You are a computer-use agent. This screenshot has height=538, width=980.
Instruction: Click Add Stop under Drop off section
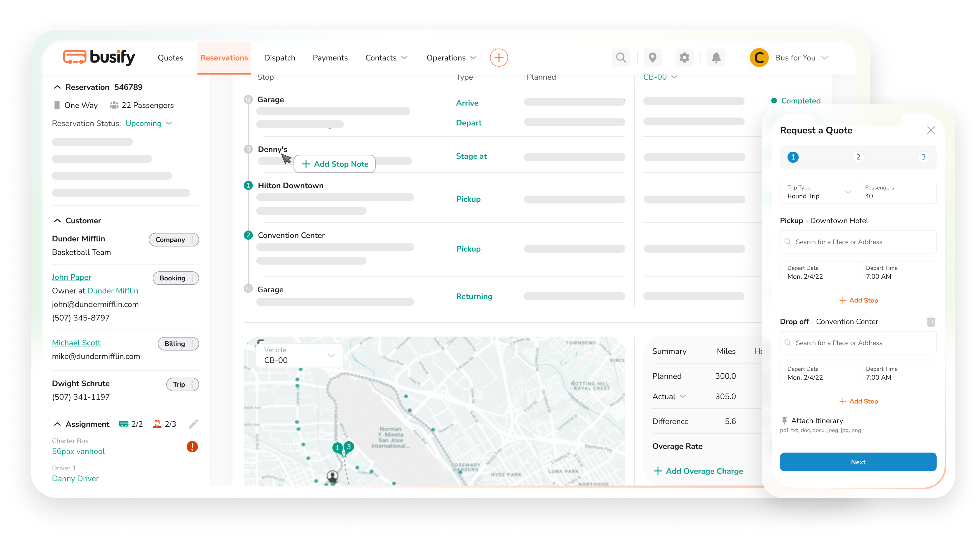coord(858,401)
